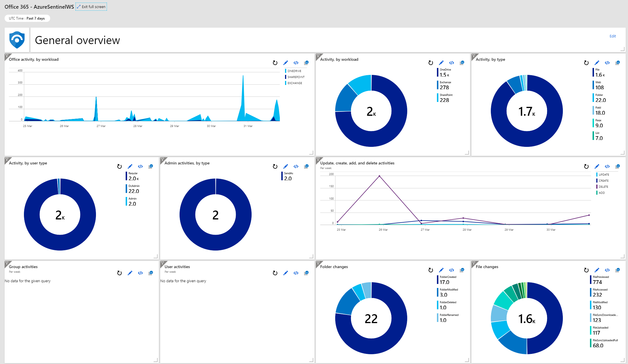Open filter on User activities tile
The height and width of the screenshot is (364, 628).
[x=162, y=263]
